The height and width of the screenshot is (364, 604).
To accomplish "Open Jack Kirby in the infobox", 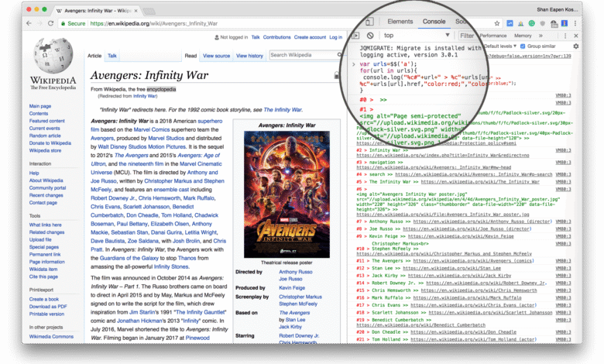I will [x=290, y=327].
